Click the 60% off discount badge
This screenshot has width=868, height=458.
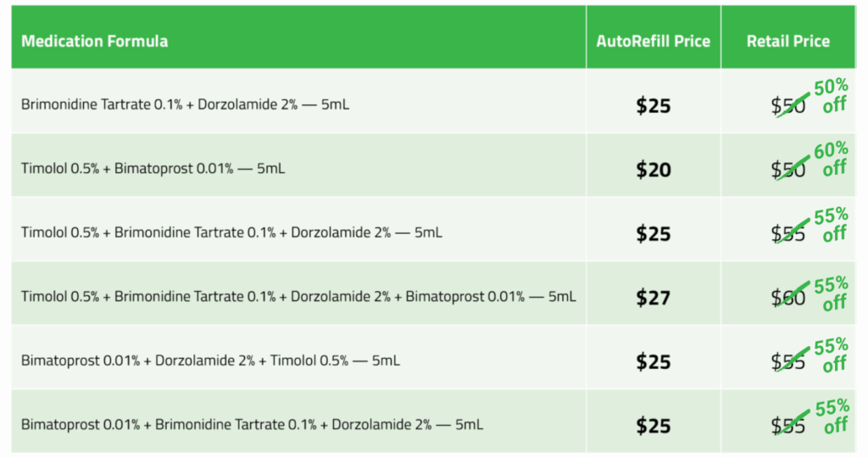click(831, 159)
